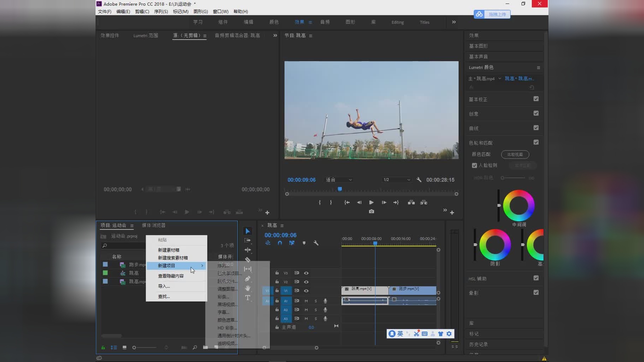Play the Program monitor video
The height and width of the screenshot is (362, 644).
click(371, 202)
